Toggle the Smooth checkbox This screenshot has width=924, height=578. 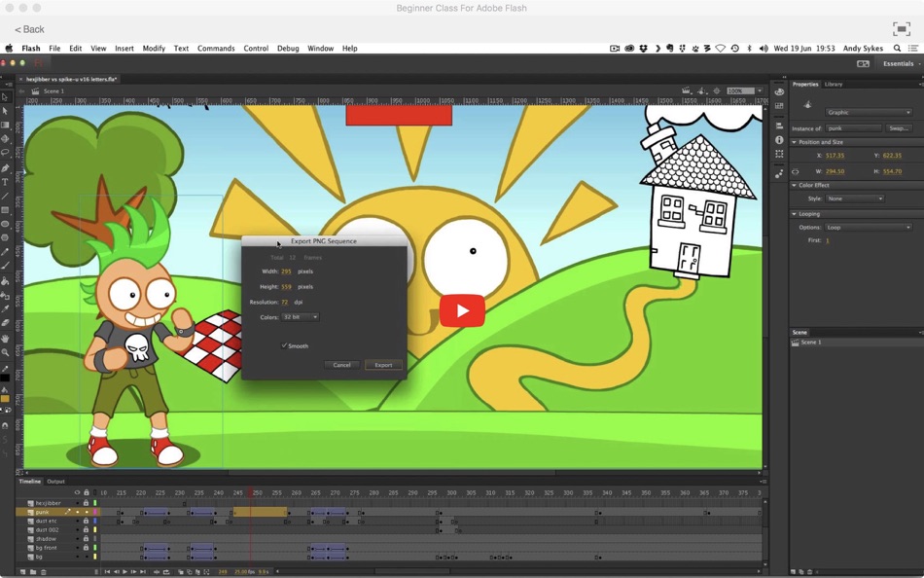click(x=285, y=345)
